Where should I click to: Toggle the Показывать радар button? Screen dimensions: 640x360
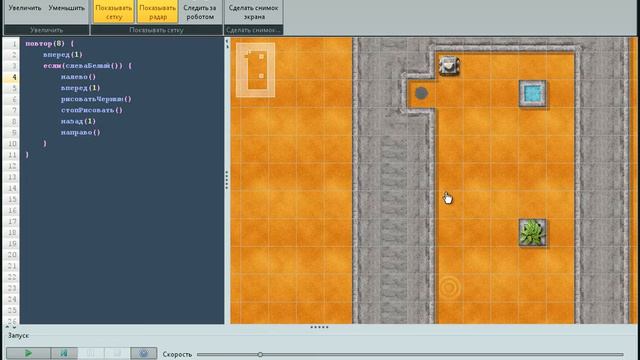point(158,12)
